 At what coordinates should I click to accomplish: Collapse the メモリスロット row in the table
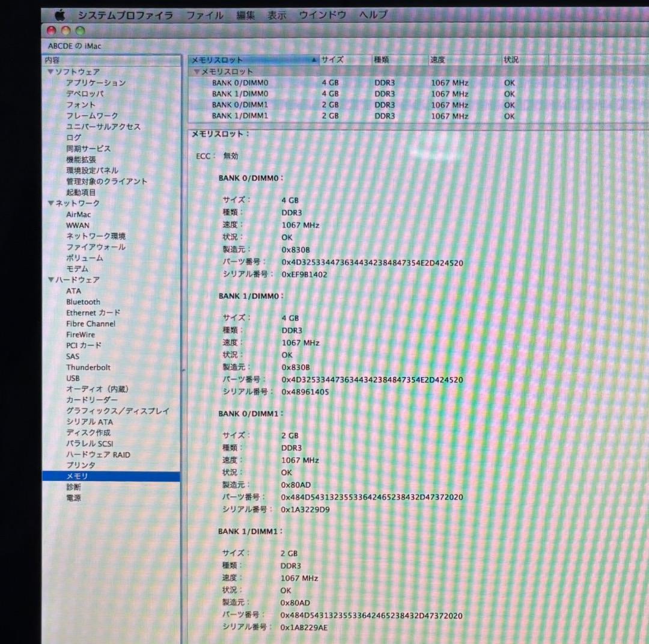[x=197, y=71]
